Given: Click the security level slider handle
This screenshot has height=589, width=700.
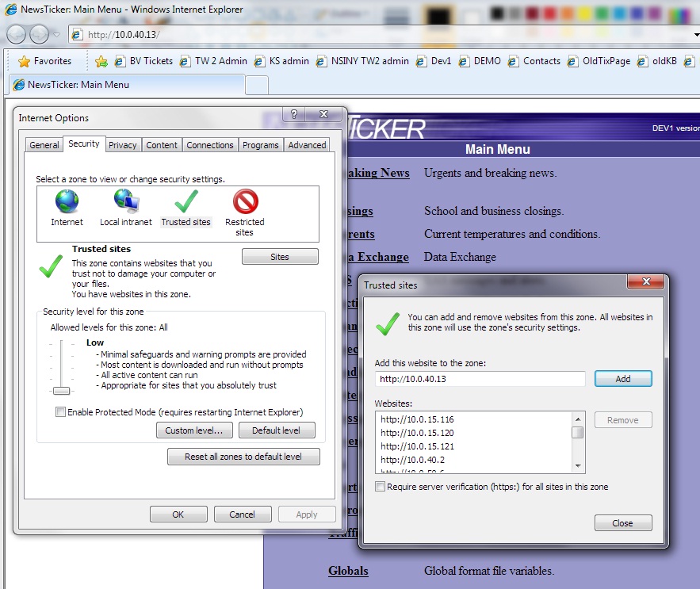Looking at the screenshot, I should coord(61,390).
